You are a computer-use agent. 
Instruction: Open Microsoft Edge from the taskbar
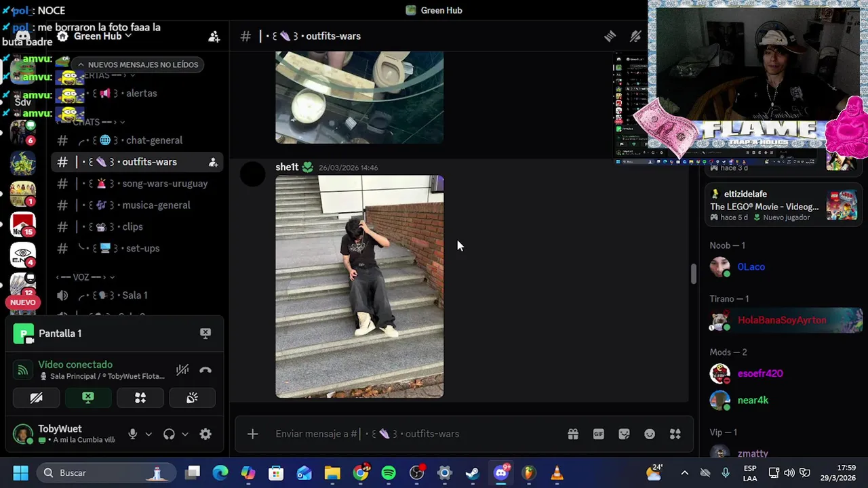click(220, 472)
